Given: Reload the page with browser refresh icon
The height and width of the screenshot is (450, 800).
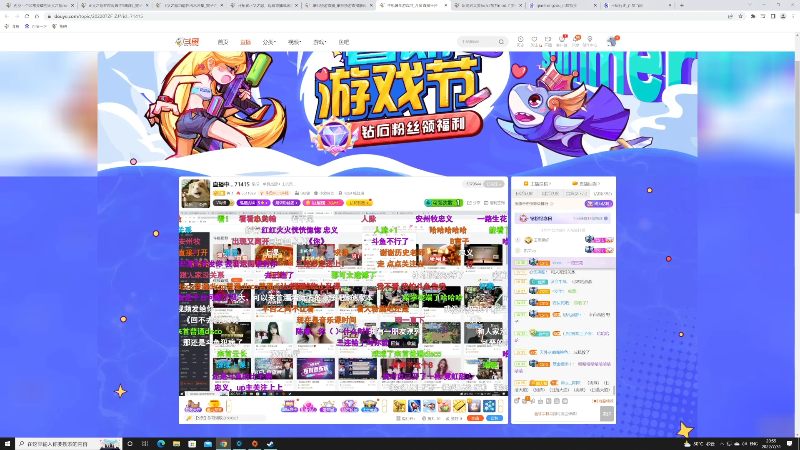Looking at the screenshot, I should [x=27, y=16].
